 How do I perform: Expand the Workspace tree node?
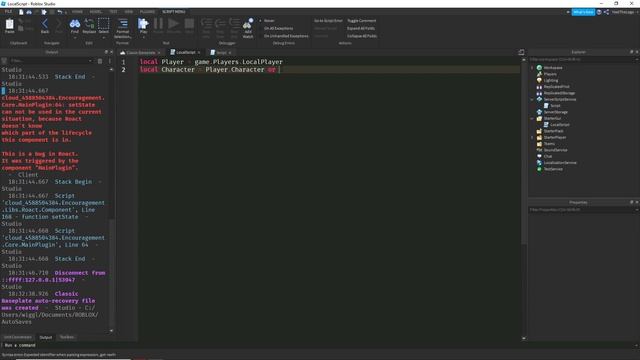(x=532, y=68)
